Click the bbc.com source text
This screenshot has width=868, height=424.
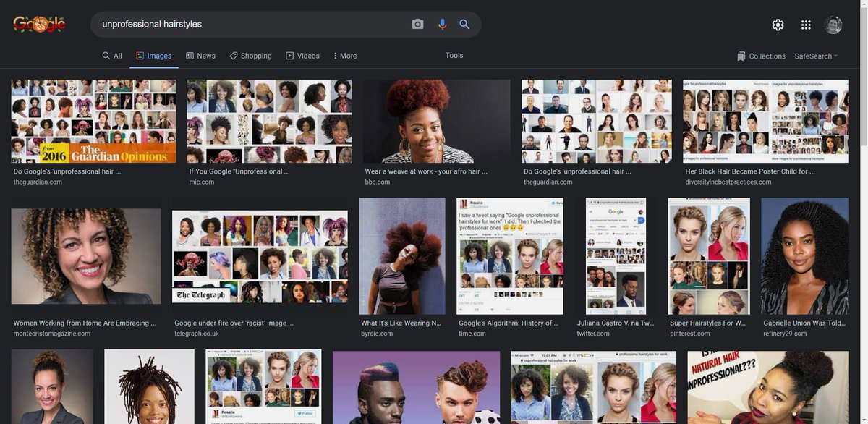pos(378,182)
